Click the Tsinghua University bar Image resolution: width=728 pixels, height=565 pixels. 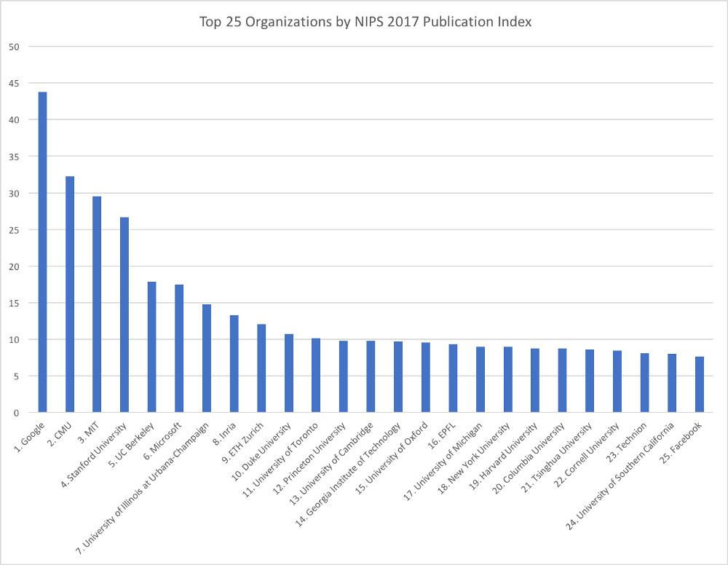pos(590,381)
